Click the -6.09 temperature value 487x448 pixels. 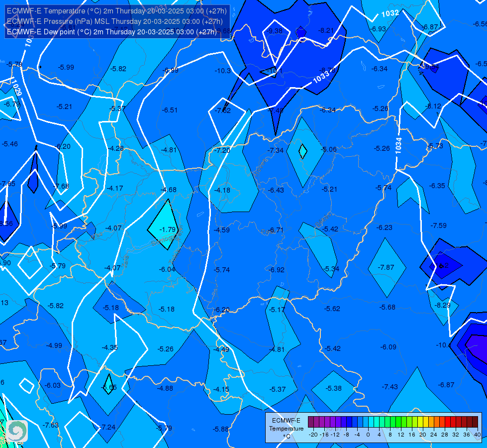(388, 347)
